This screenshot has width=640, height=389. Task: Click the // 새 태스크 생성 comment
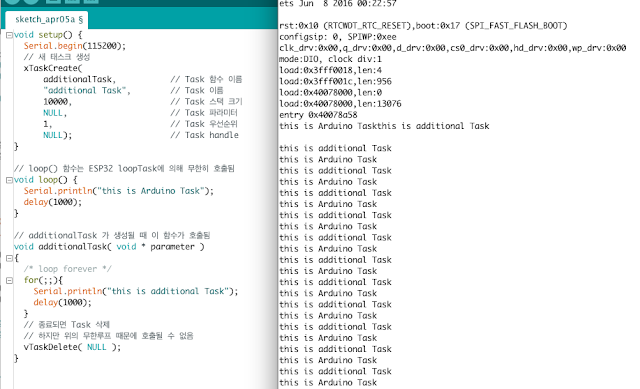[57, 57]
